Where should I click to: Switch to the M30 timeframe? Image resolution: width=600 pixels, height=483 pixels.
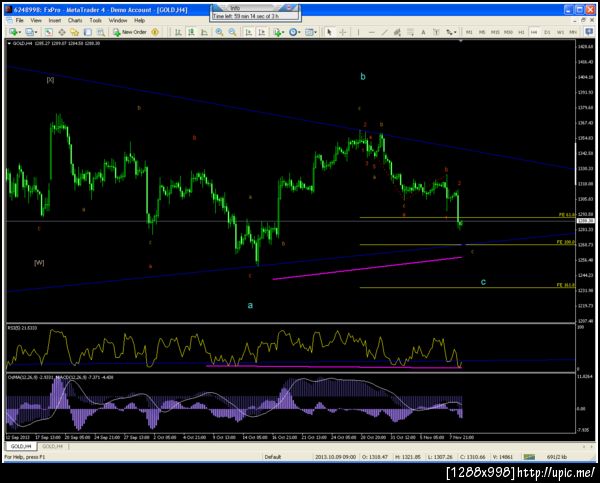coord(508,32)
